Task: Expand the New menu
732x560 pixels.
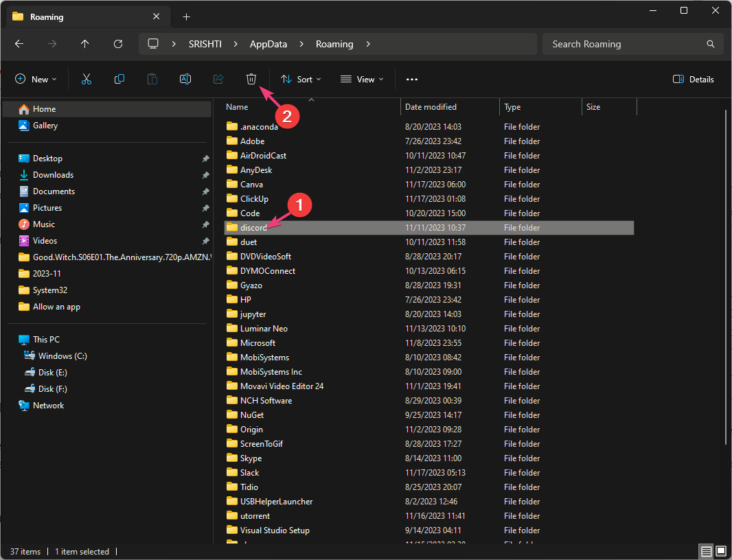Action: [x=36, y=79]
